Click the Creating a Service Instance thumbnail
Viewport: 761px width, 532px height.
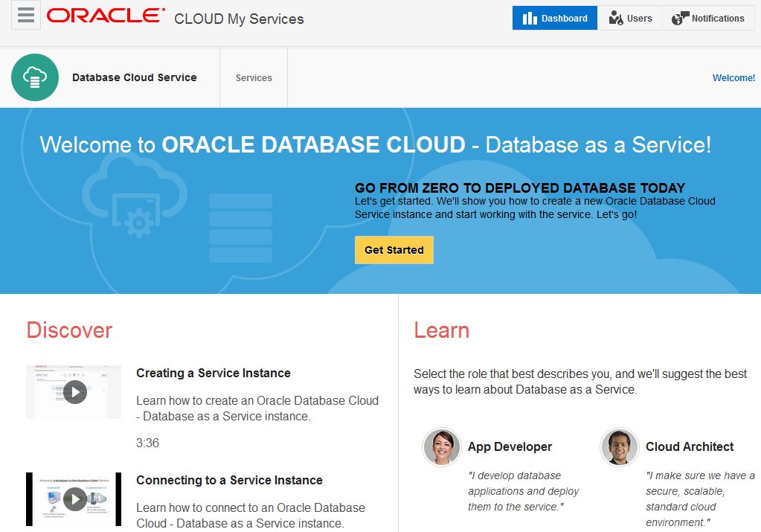tap(73, 391)
